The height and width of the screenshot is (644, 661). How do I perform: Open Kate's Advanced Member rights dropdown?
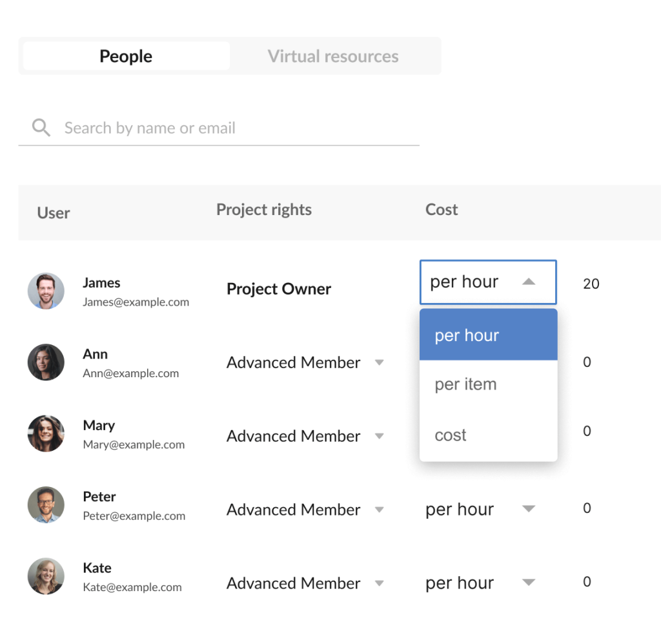pyautogui.click(x=305, y=583)
